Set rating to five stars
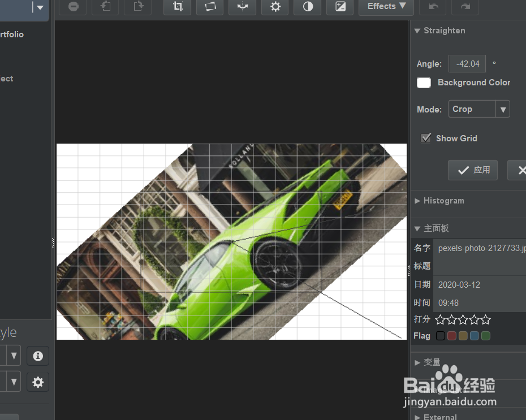Viewport: 526px width, 420px height. [485, 320]
